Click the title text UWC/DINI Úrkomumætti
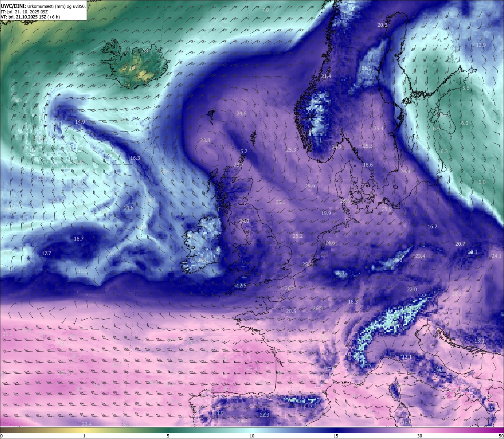Viewport: 504px width, 439px height. [x=43, y=6]
